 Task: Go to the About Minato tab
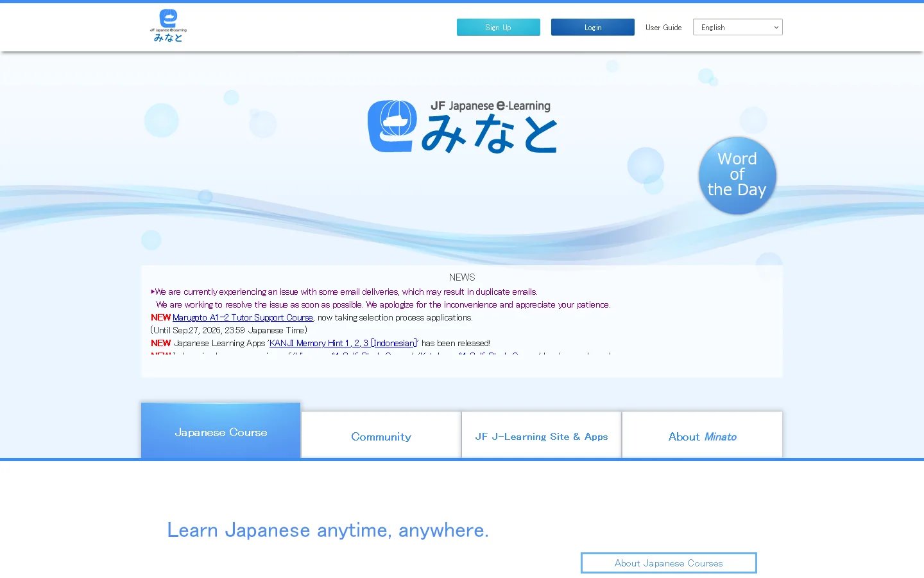(703, 435)
